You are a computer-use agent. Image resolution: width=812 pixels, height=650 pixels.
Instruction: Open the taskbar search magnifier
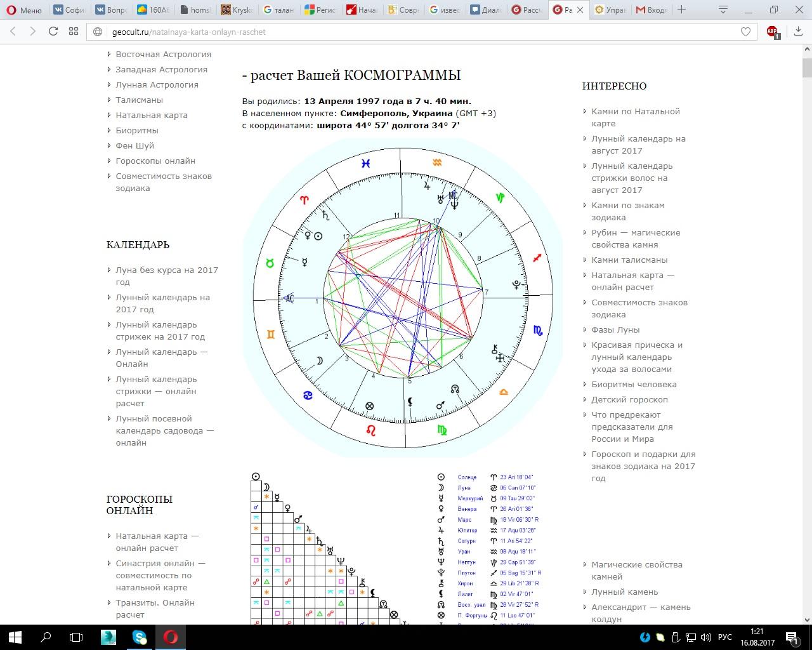(x=46, y=637)
